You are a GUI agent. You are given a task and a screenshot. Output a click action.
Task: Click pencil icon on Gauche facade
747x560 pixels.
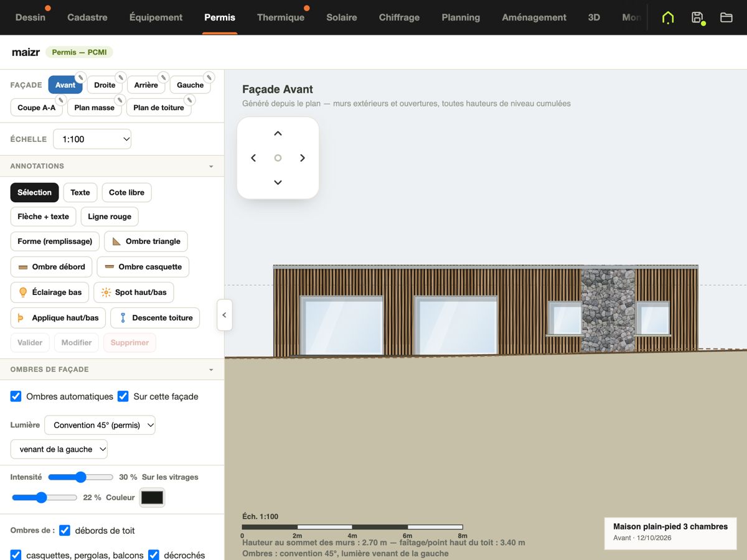[209, 78]
